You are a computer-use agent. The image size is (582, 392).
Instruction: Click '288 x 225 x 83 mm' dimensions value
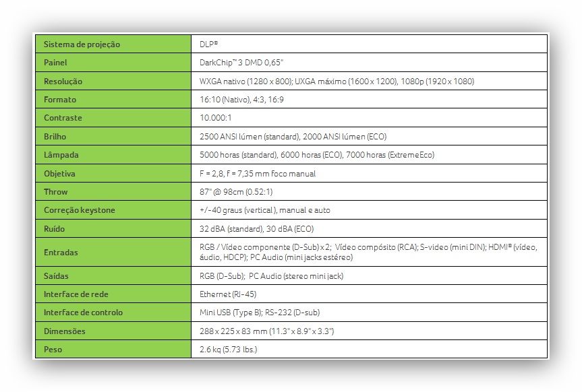click(233, 331)
